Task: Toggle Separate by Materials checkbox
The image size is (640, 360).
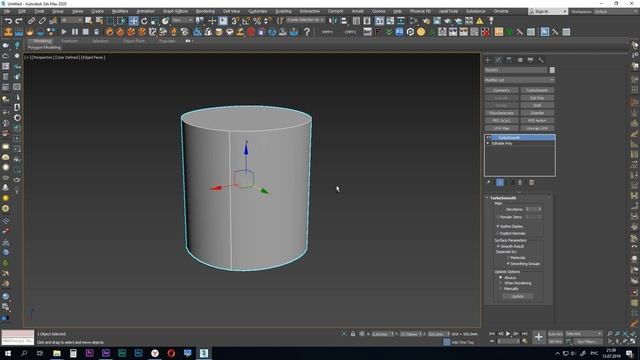Action: [508, 258]
